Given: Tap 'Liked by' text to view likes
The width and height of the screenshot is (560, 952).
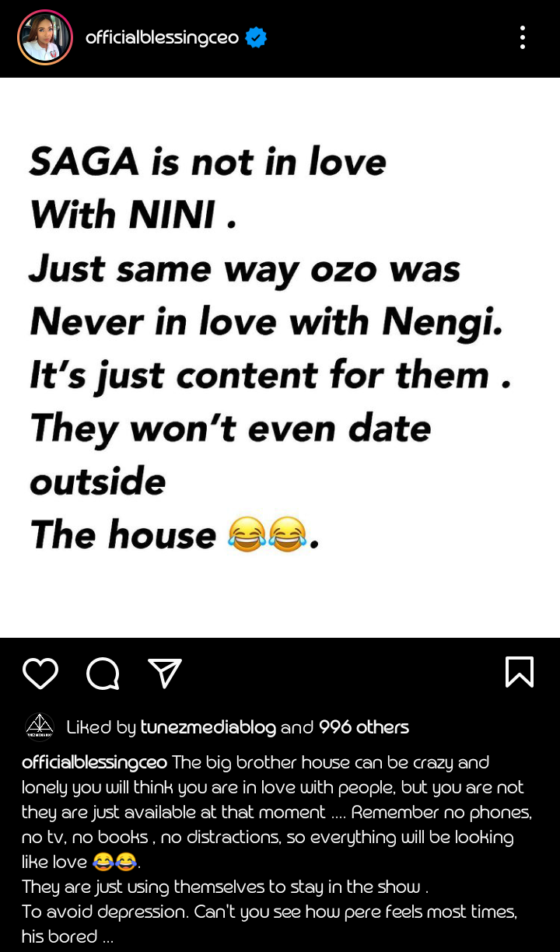Looking at the screenshot, I should click(x=101, y=727).
